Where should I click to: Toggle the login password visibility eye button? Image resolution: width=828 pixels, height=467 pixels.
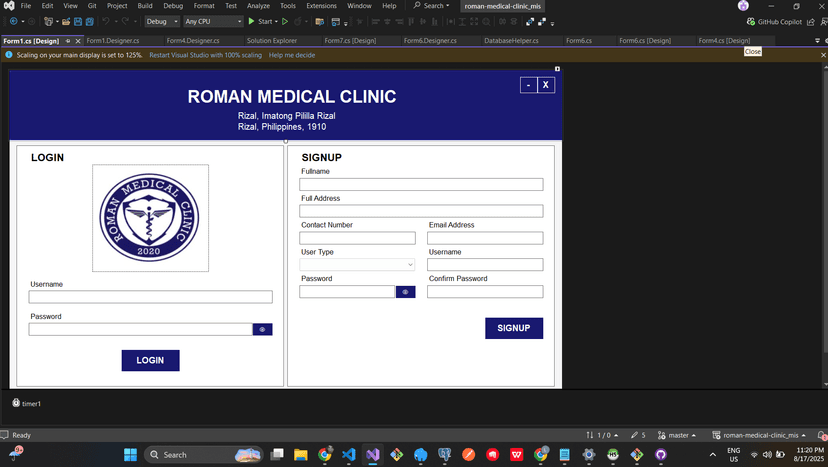(x=262, y=329)
